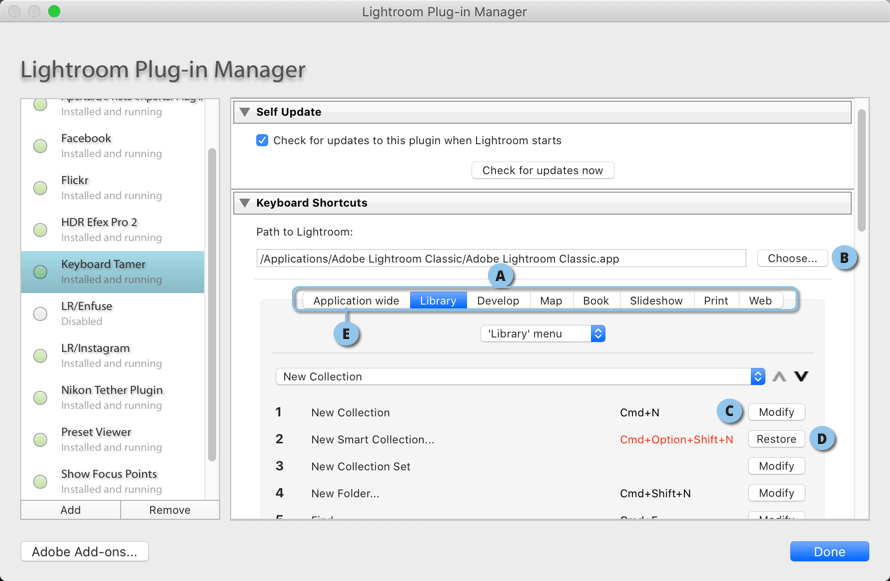This screenshot has height=581, width=890.
Task: Select the HDR Efex Pro 2 plugin
Action: click(x=112, y=230)
